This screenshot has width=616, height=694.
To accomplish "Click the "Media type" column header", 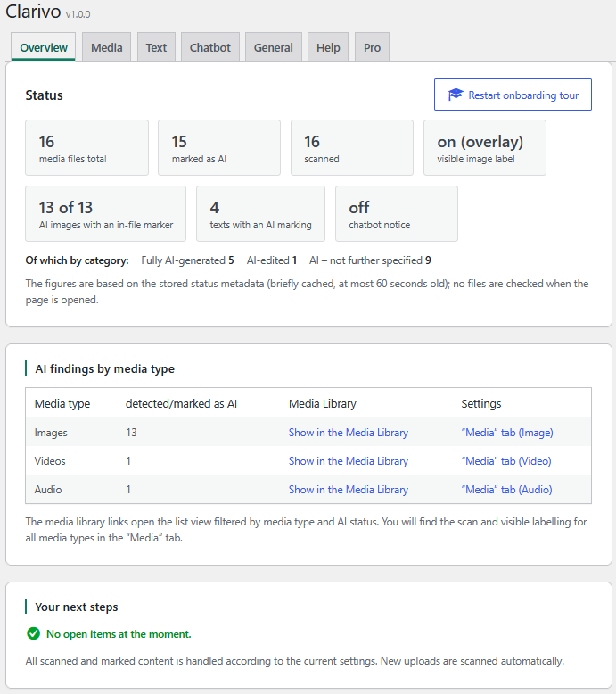I will click(x=62, y=404).
